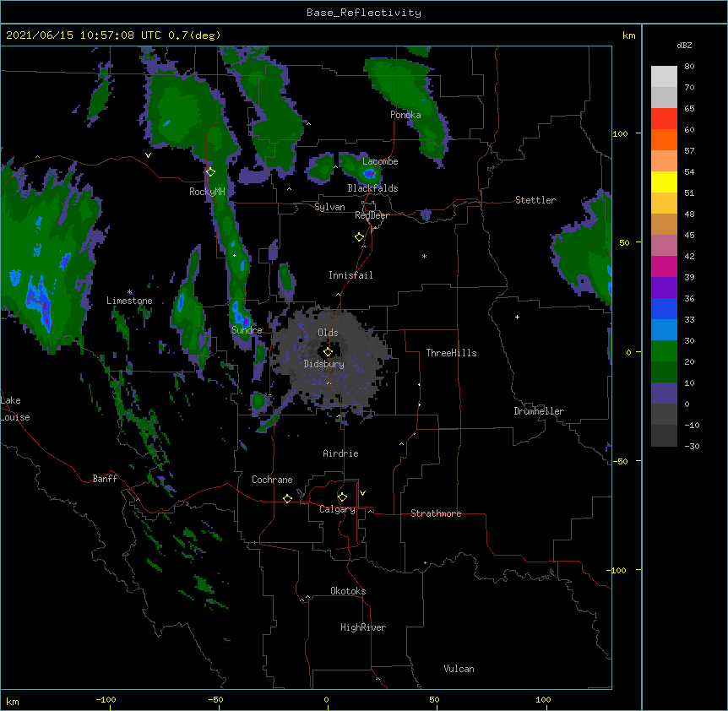Click the Lake Louise label
Image resolution: width=728 pixels, height=711 pixels.
coord(15,409)
